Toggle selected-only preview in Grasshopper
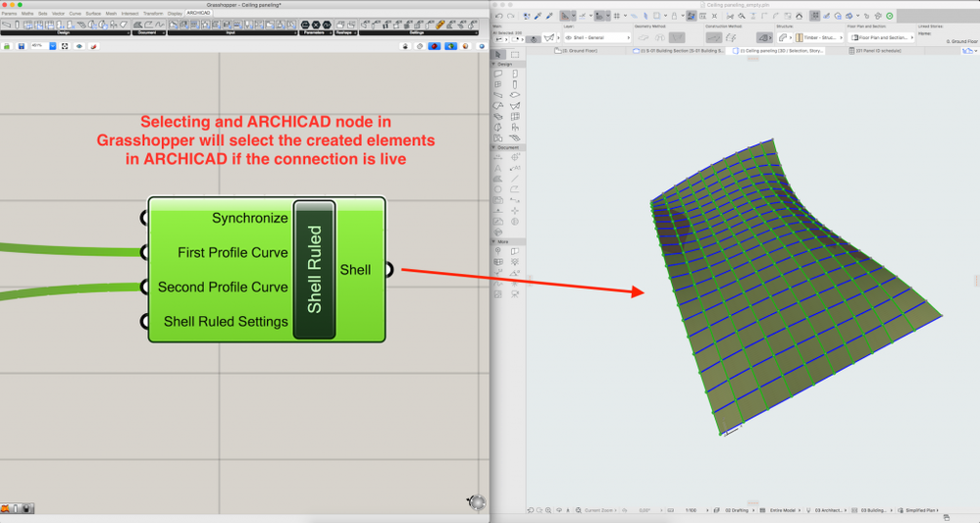The height and width of the screenshot is (523, 980). coord(450,46)
